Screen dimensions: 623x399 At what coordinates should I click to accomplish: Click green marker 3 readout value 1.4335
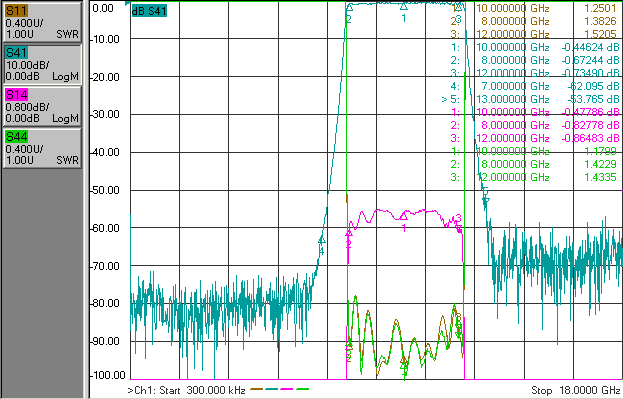point(600,177)
